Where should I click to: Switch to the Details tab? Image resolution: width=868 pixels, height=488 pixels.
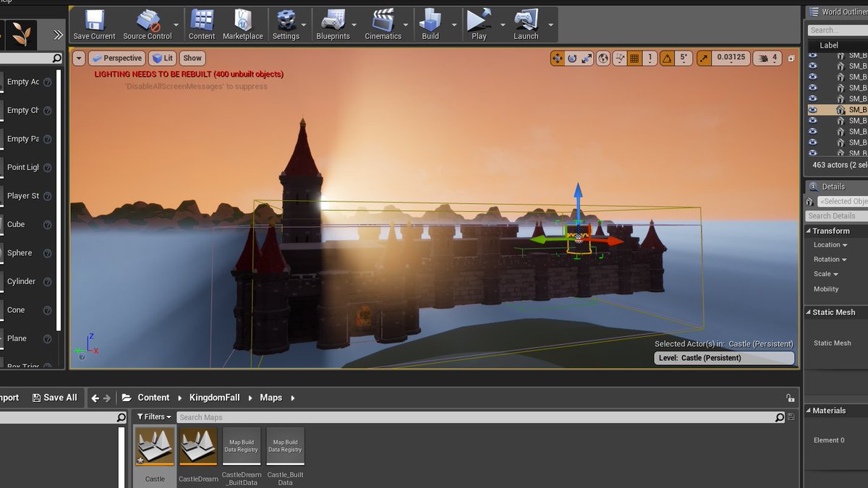[x=832, y=187]
